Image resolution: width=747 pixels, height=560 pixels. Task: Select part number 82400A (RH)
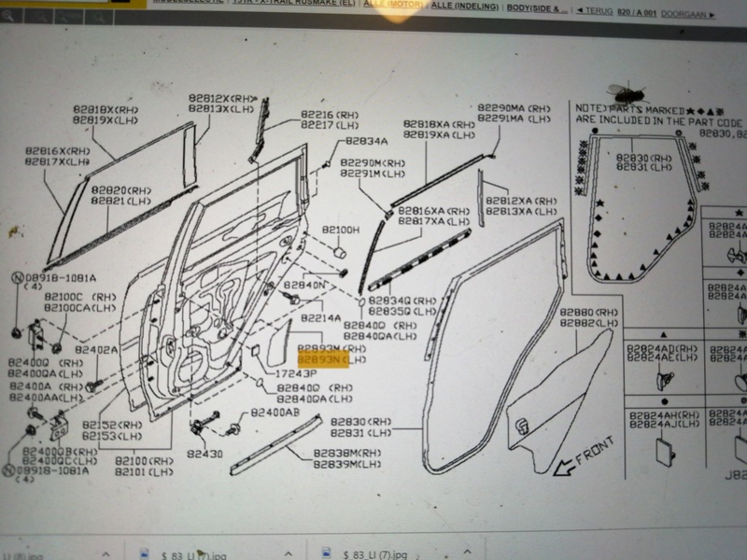tap(46, 386)
